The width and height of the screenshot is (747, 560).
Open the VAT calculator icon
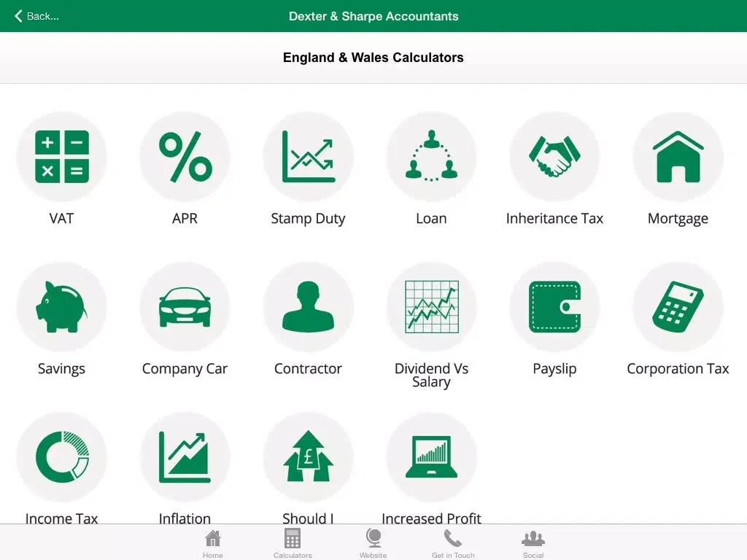click(x=61, y=157)
